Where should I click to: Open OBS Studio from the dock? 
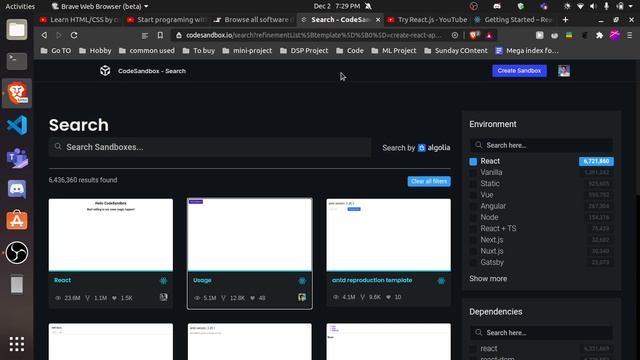(17, 253)
